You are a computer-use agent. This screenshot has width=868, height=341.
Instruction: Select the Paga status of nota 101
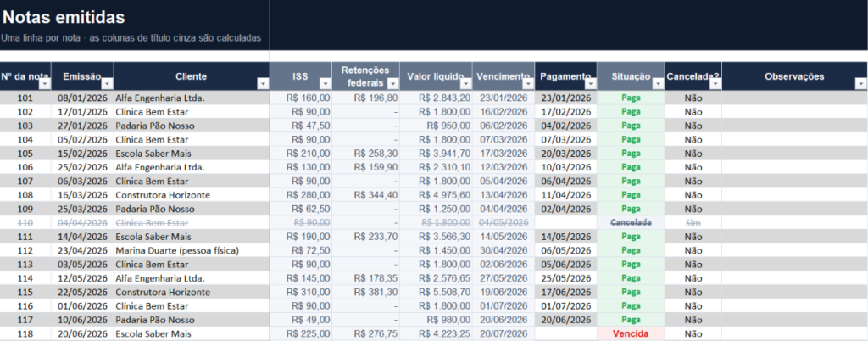tap(631, 98)
